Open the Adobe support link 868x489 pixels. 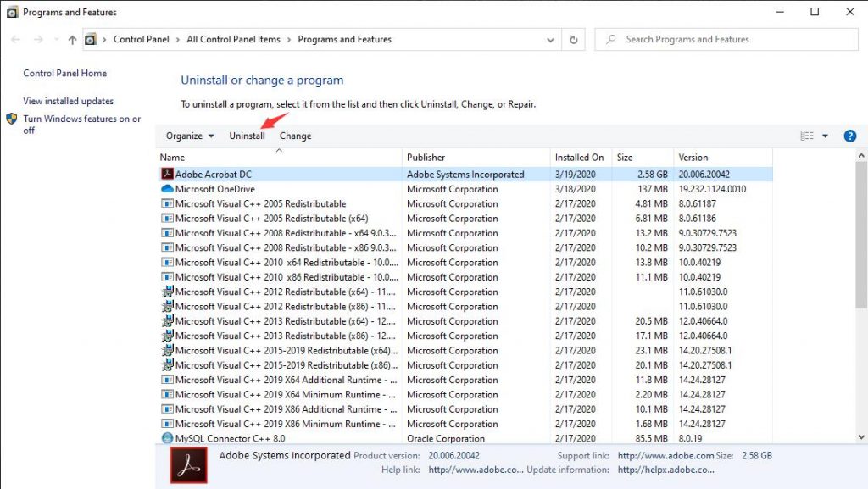coord(666,456)
